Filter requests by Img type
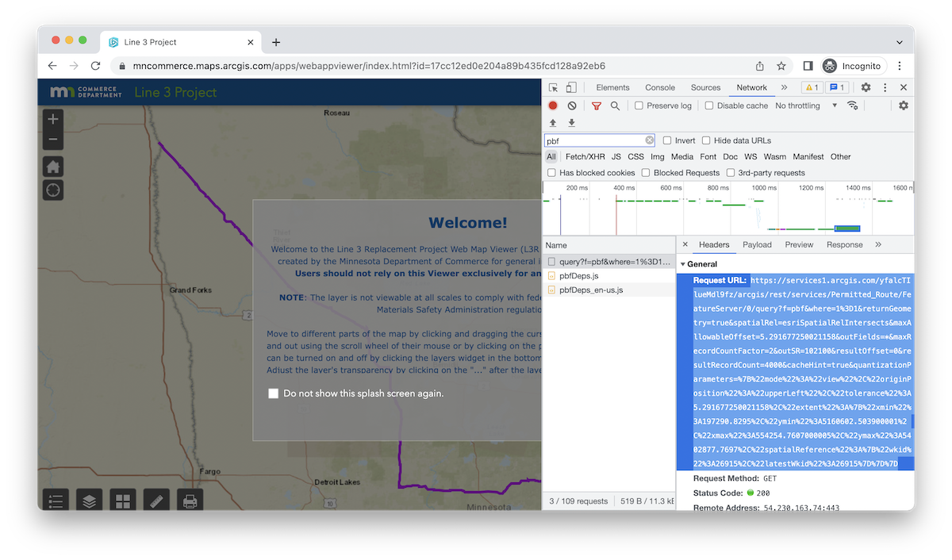The height and width of the screenshot is (560, 952). tap(658, 157)
